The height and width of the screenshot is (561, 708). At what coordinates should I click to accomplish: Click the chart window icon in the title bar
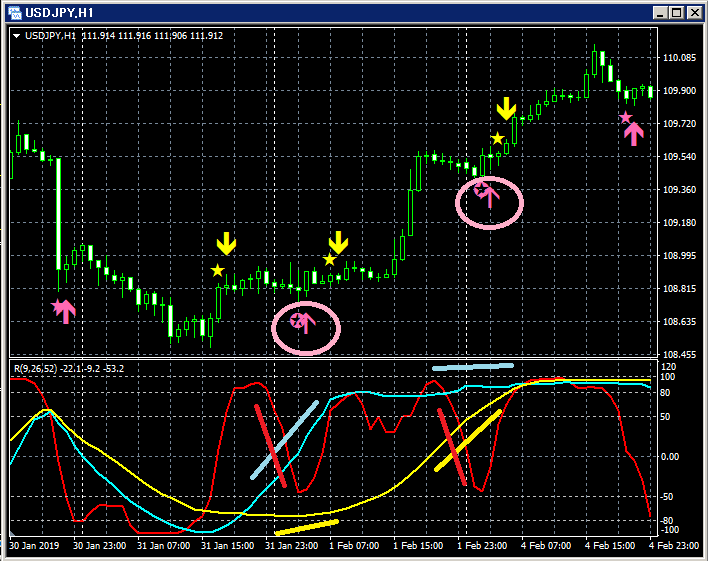pos(15,13)
